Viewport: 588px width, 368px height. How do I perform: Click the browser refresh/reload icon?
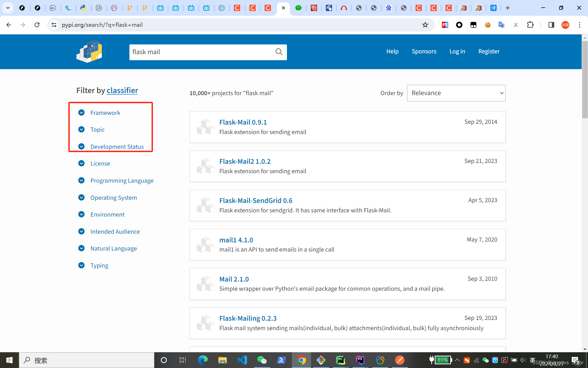pyautogui.click(x=37, y=25)
